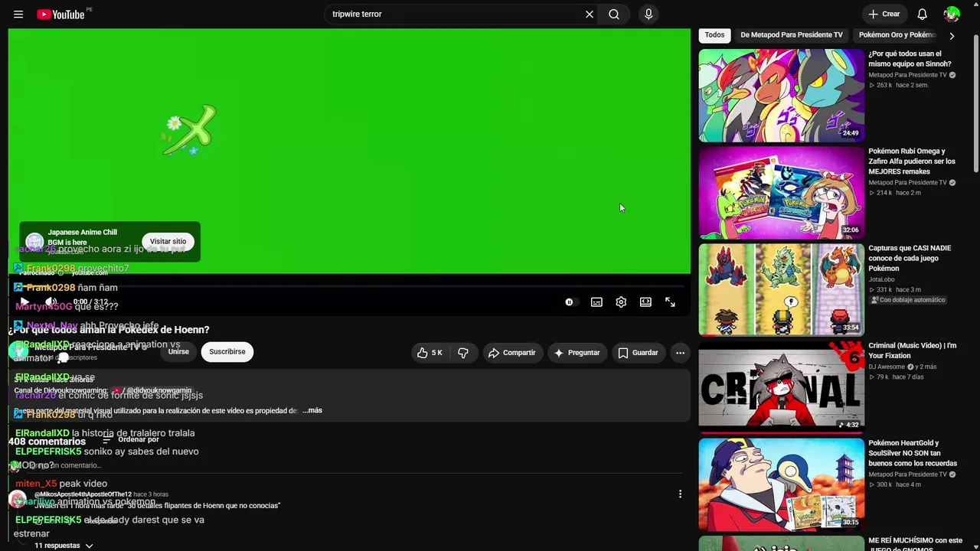Screen dimensions: 980x551
Task: Click the magnifier search button
Action: point(614,15)
